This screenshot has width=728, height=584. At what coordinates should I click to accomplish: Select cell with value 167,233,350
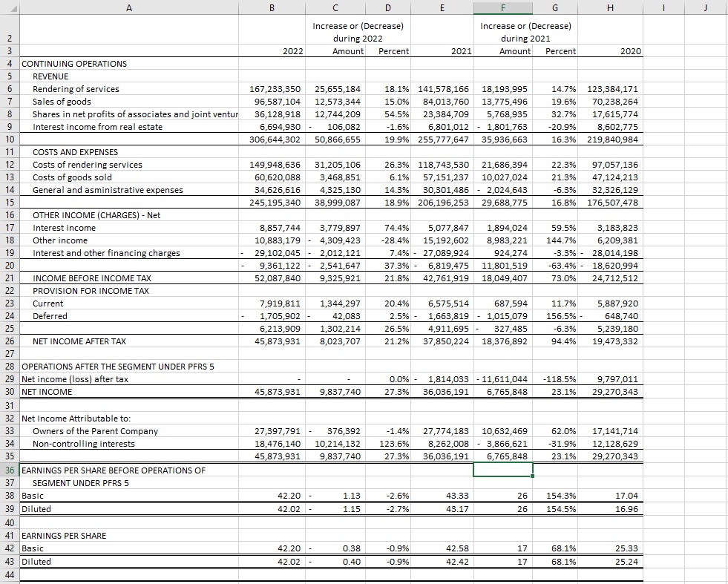point(272,89)
